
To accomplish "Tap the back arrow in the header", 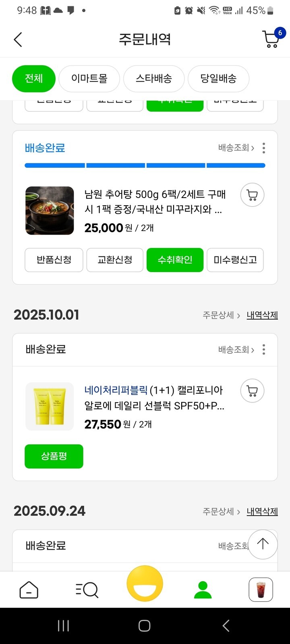I will pyautogui.click(x=18, y=39).
